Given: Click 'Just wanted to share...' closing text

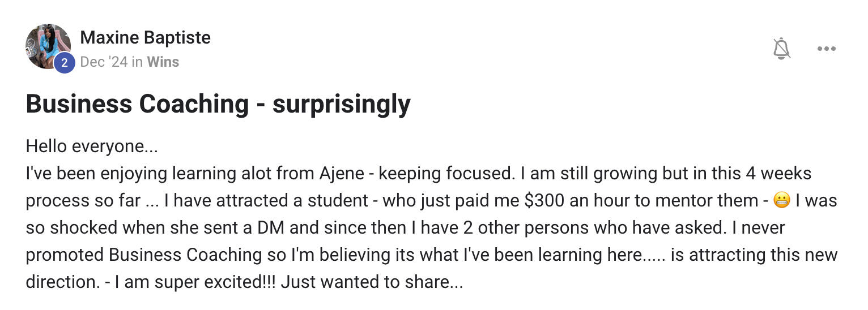Looking at the screenshot, I should (x=372, y=282).
